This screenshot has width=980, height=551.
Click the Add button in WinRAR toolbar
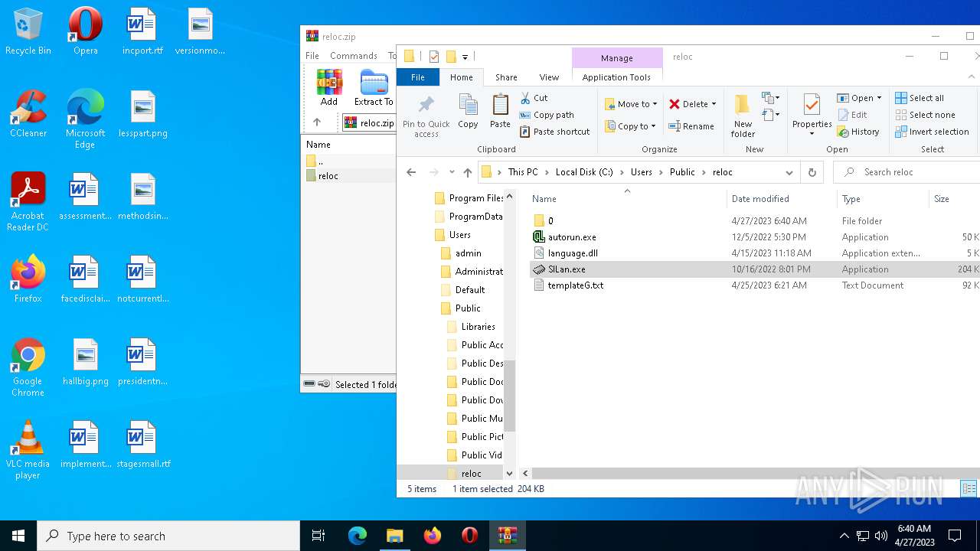click(329, 87)
